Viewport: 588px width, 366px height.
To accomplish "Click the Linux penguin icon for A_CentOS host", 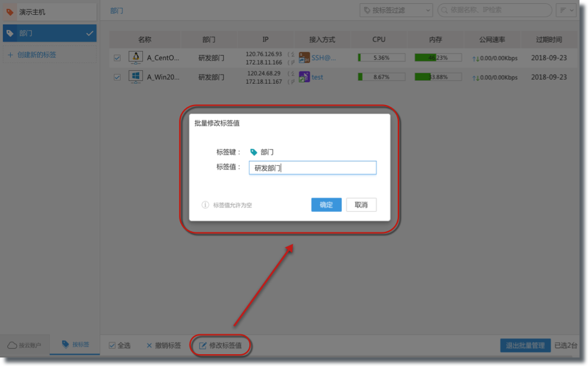I will 136,58.
